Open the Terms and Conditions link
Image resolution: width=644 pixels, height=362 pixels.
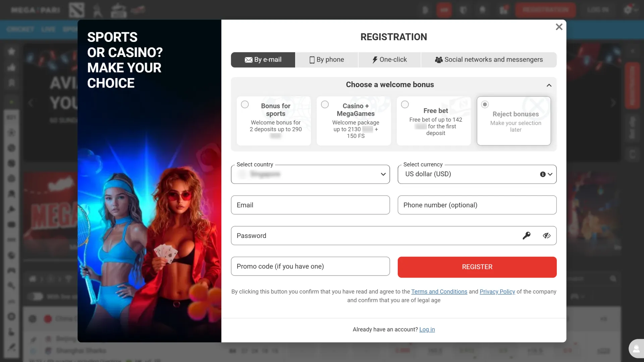click(439, 292)
